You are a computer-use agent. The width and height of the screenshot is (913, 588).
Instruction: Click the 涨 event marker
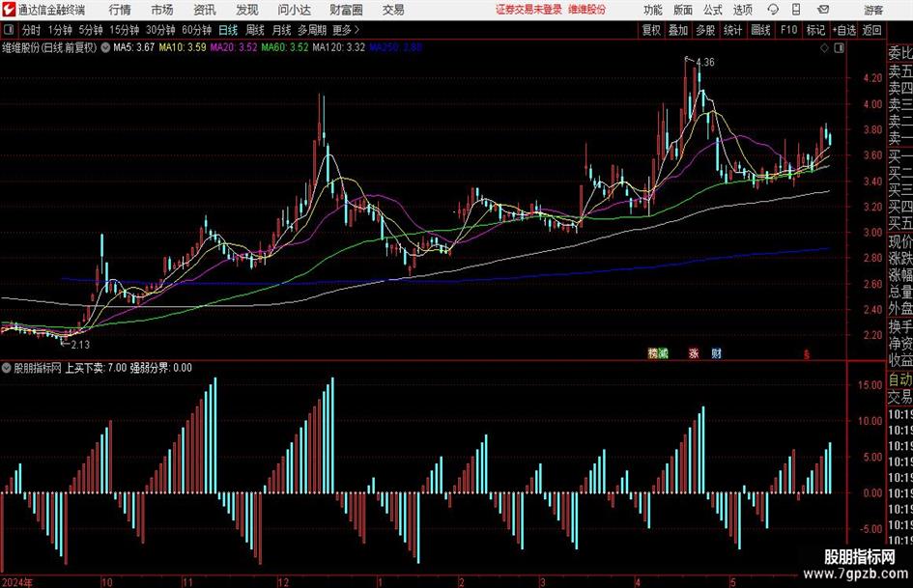point(694,352)
